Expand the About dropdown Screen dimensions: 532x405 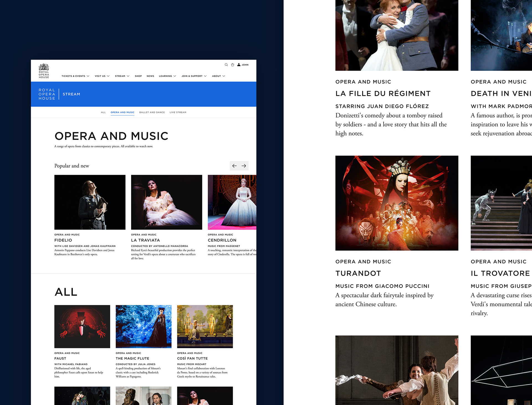click(218, 76)
